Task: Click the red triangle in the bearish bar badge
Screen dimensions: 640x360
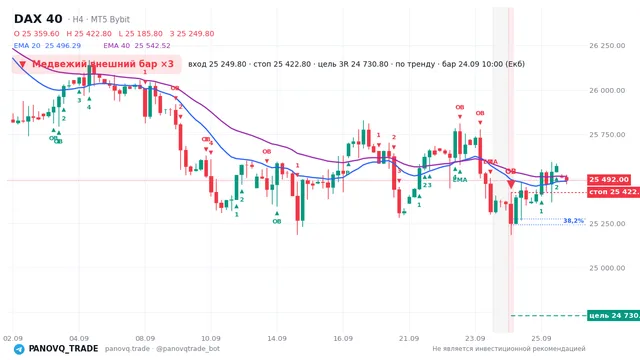Action: point(22,64)
